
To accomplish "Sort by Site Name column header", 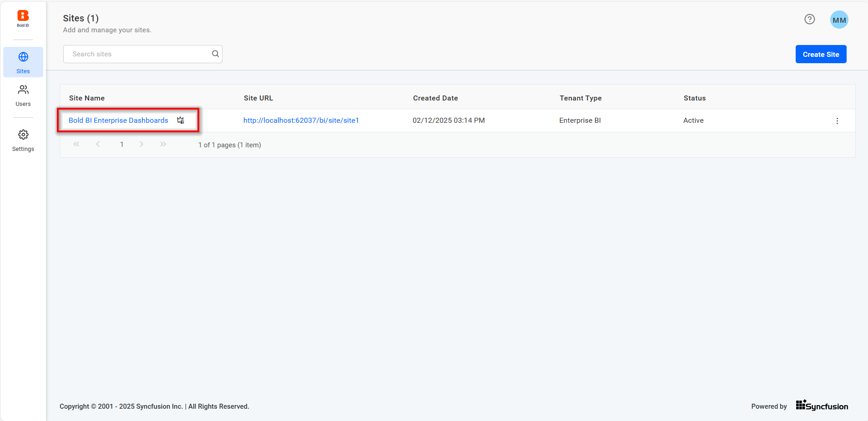I will click(x=87, y=98).
